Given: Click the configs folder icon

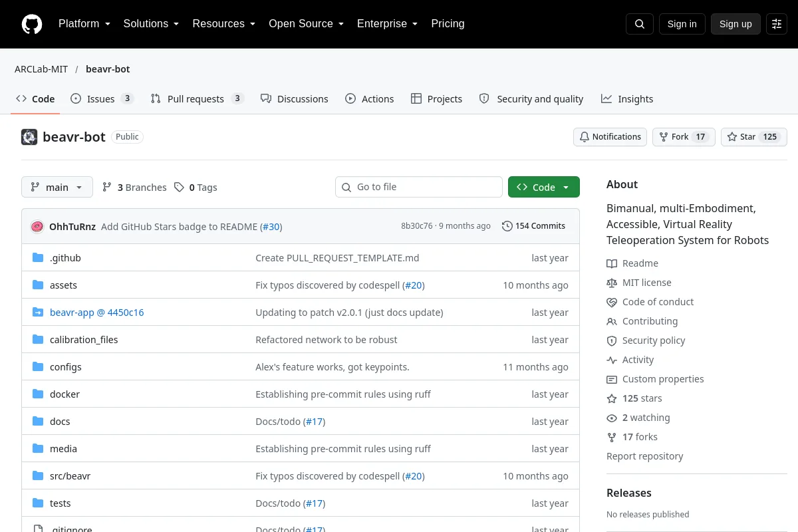Looking at the screenshot, I should click(38, 366).
